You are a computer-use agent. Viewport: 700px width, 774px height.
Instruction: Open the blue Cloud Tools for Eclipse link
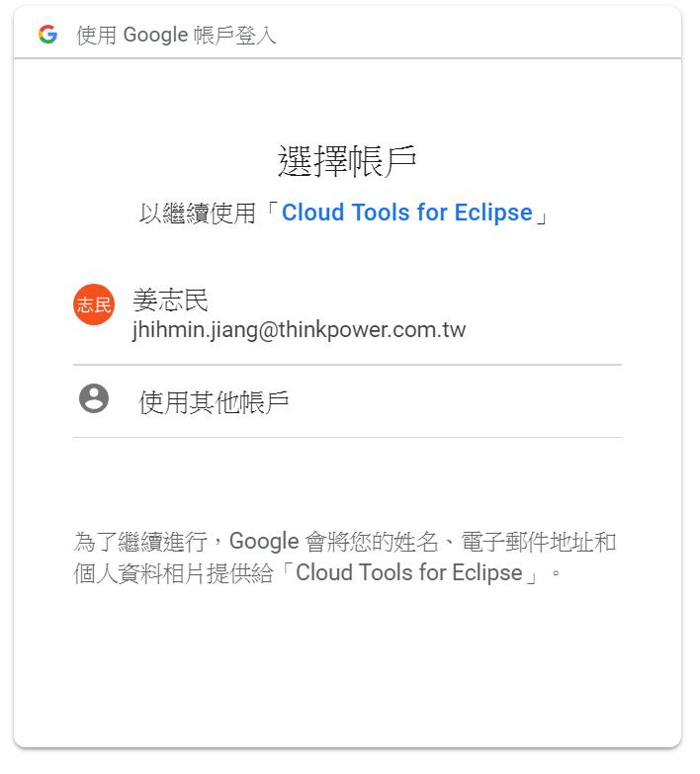coord(407,214)
